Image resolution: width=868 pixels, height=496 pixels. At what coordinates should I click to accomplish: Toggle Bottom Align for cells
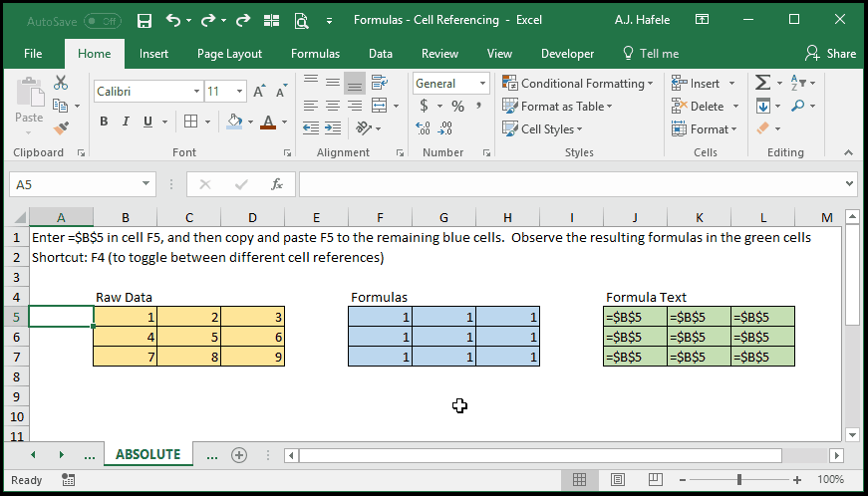(355, 83)
